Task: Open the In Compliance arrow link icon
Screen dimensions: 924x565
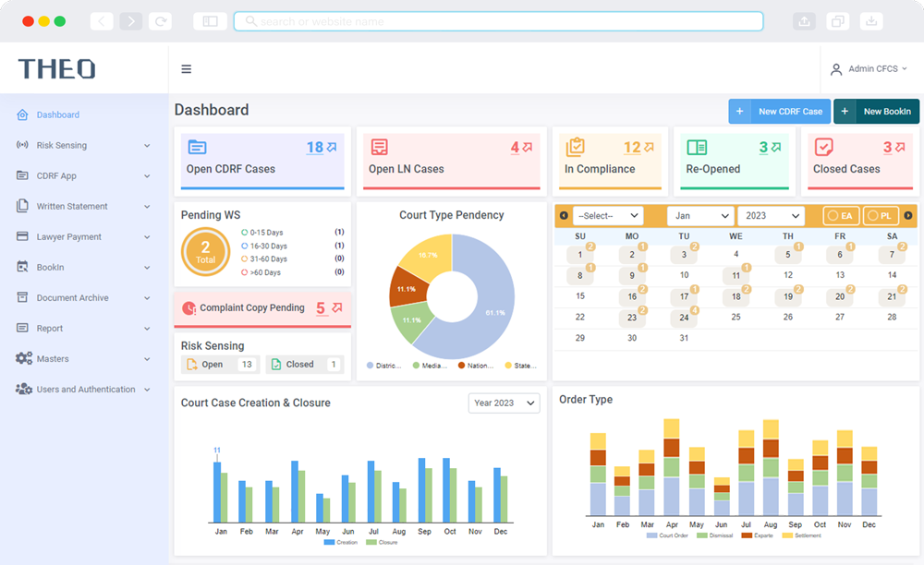Action: (649, 147)
